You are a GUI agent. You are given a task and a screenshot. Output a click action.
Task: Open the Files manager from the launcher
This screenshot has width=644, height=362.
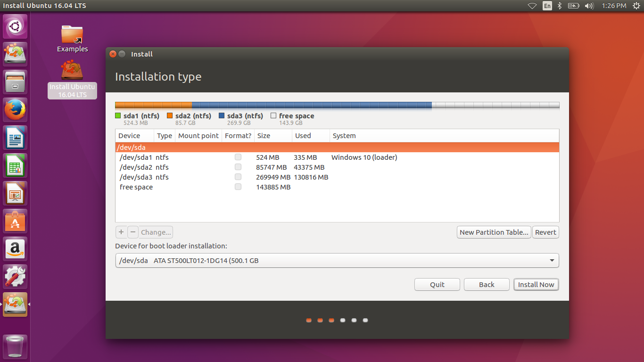point(15,82)
